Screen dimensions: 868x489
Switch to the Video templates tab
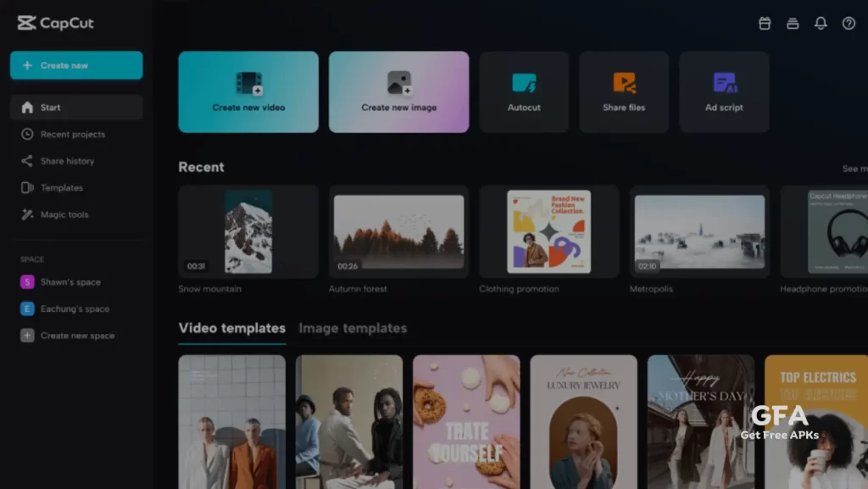coord(232,329)
